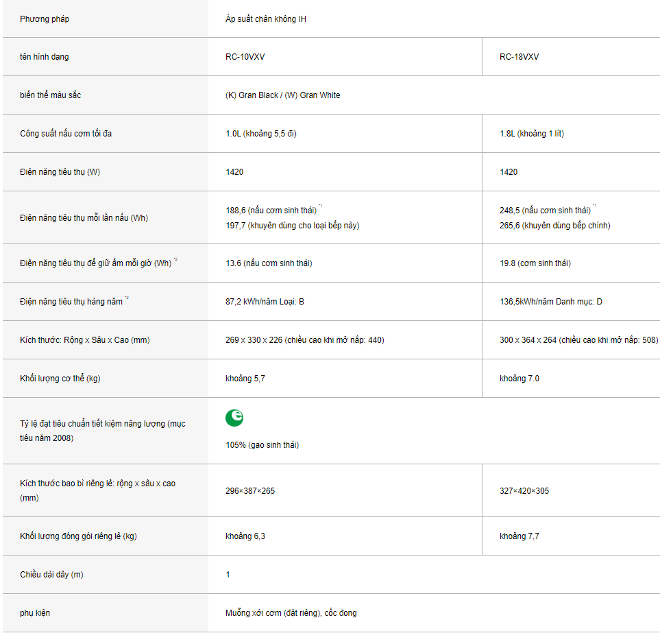Screen dimensions: 660x644
Task: Open footnote *2 after "Điện năng tiêu thụ hàng năm"
Action: point(127,299)
